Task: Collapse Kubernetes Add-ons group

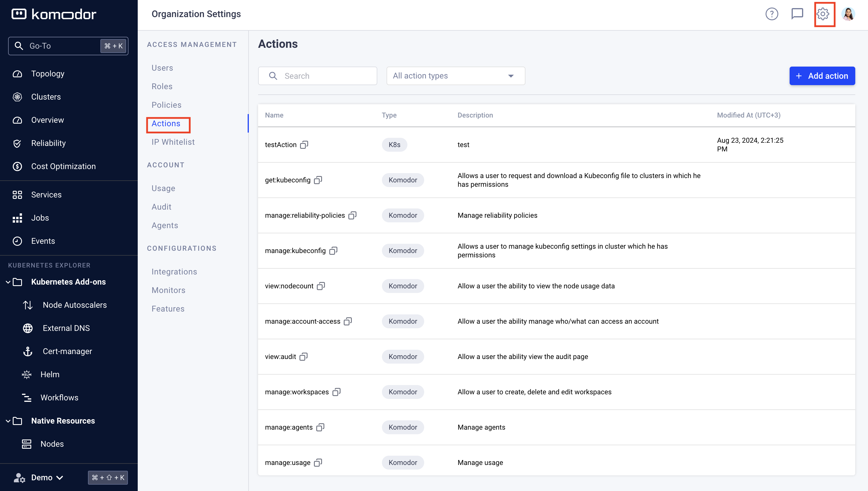Action: tap(8, 282)
